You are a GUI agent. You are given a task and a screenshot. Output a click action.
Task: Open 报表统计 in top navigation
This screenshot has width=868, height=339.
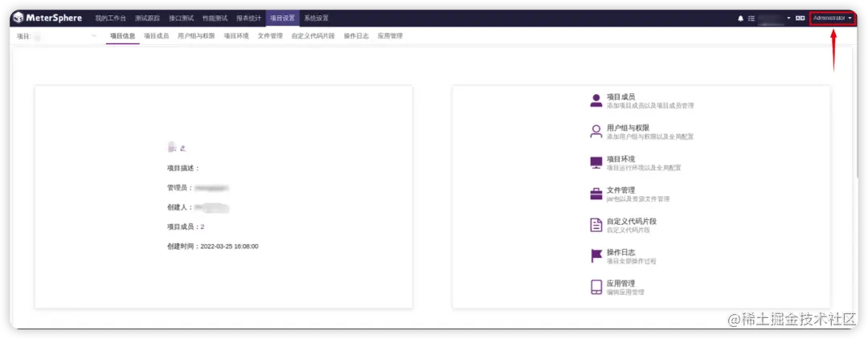click(x=248, y=18)
